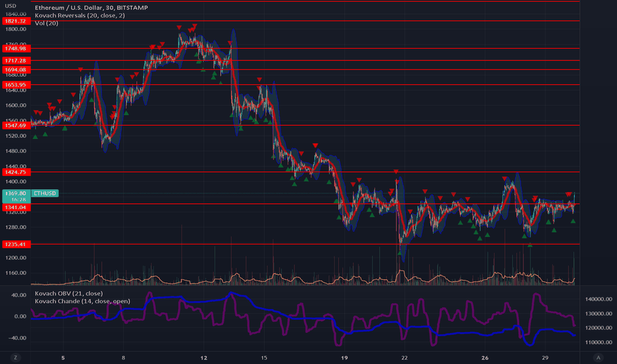Viewport: 617px width, 364px height.
Task: Click the 130000.00 OBV scale label
Action: click(598, 314)
